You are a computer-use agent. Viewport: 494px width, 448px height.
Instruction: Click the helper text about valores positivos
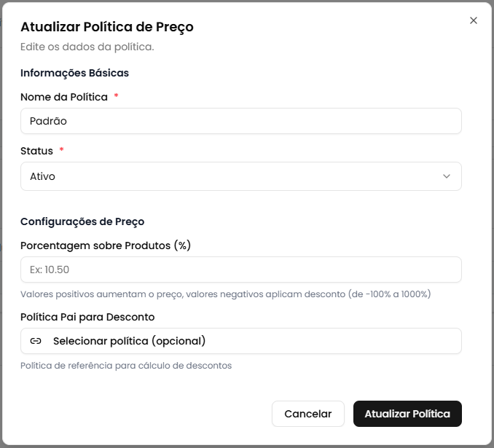click(226, 294)
